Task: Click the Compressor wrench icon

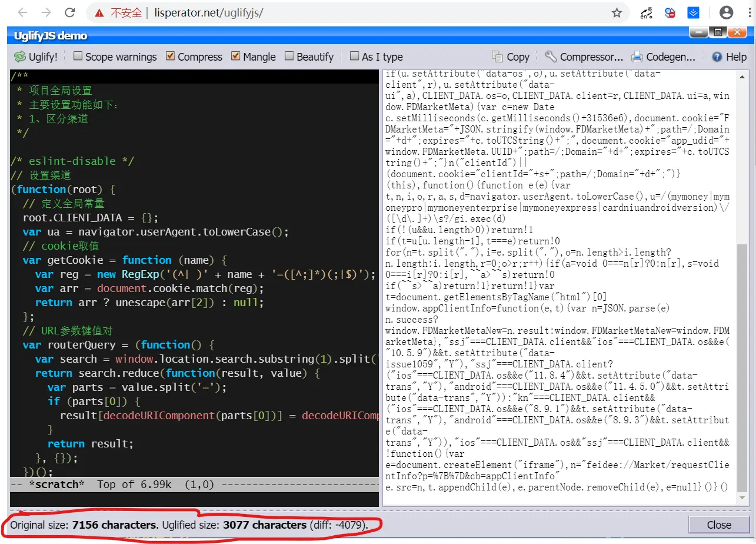Action: coord(551,57)
